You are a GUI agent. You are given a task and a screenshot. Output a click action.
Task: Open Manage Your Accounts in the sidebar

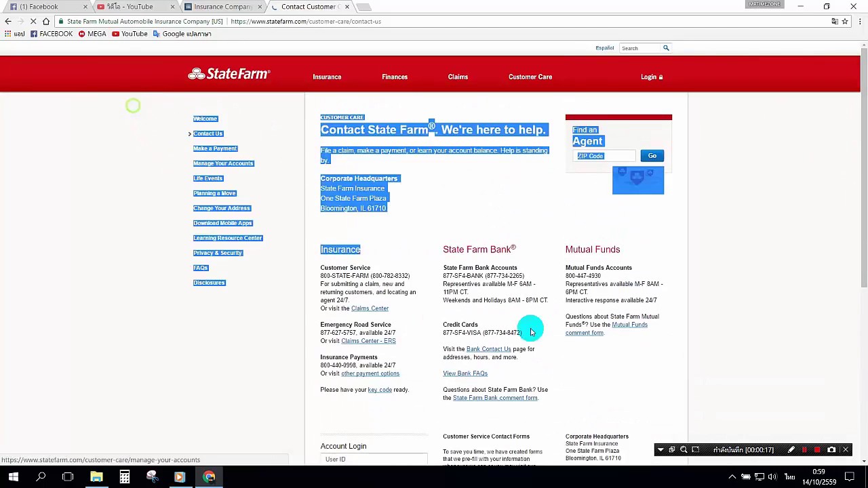click(223, 163)
